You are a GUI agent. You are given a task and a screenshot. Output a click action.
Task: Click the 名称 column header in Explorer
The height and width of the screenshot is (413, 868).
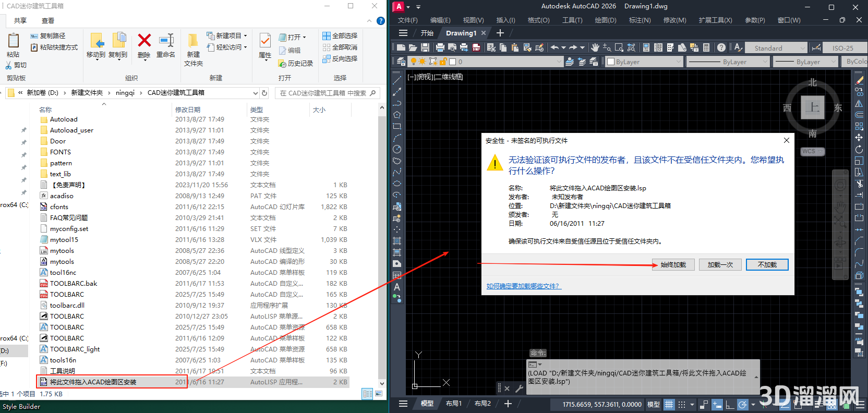pos(45,110)
